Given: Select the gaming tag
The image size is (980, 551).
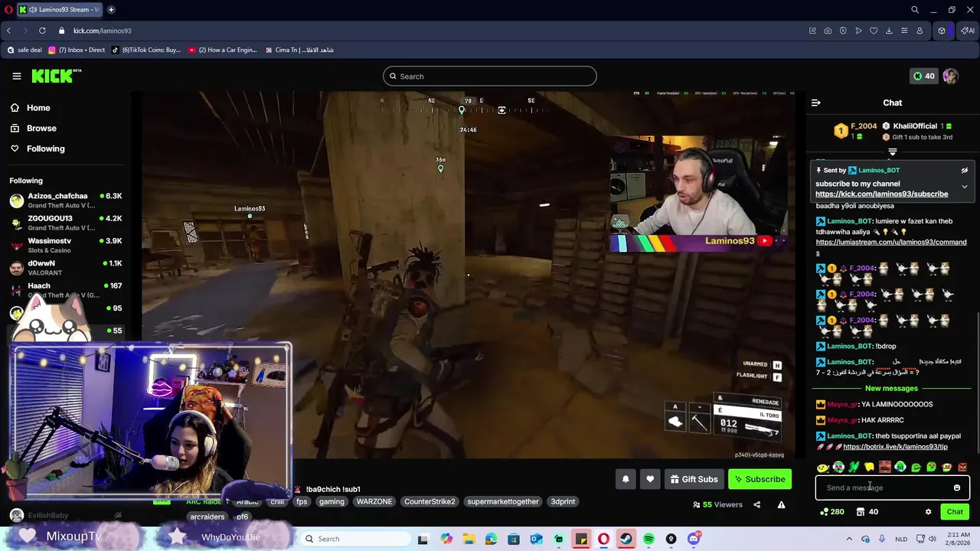Looking at the screenshot, I should pyautogui.click(x=332, y=502).
